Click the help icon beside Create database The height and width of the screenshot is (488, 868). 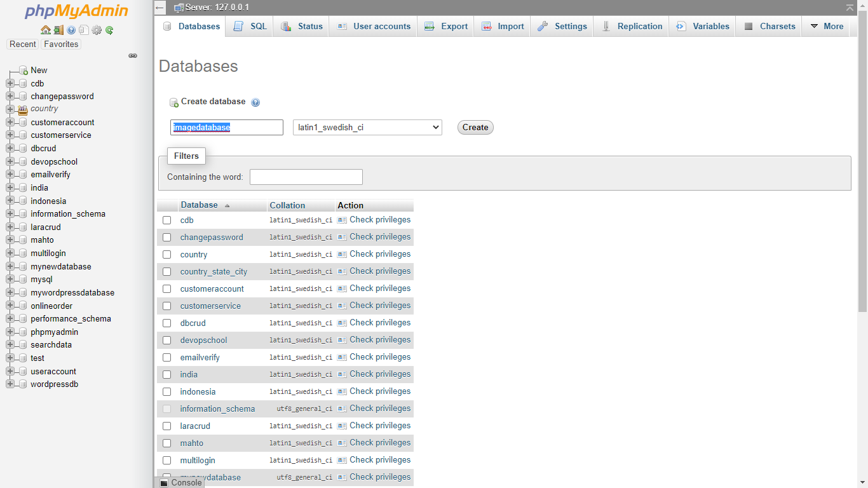(x=255, y=102)
